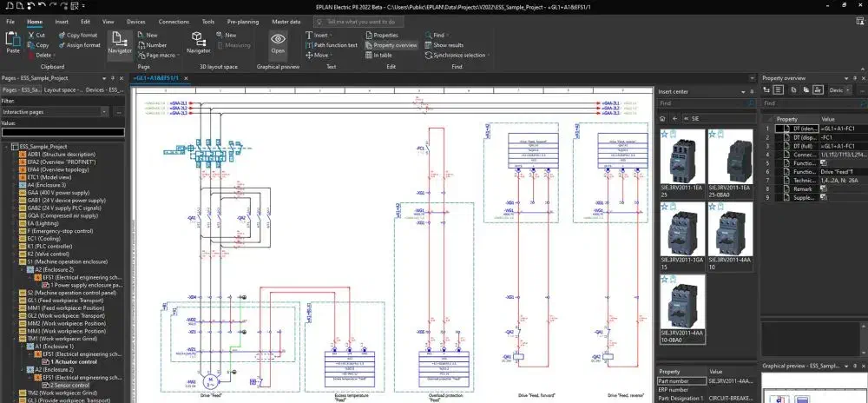This screenshot has height=403, width=868.
Task: Toggle Property overview button in ribbon
Action: [x=392, y=45]
